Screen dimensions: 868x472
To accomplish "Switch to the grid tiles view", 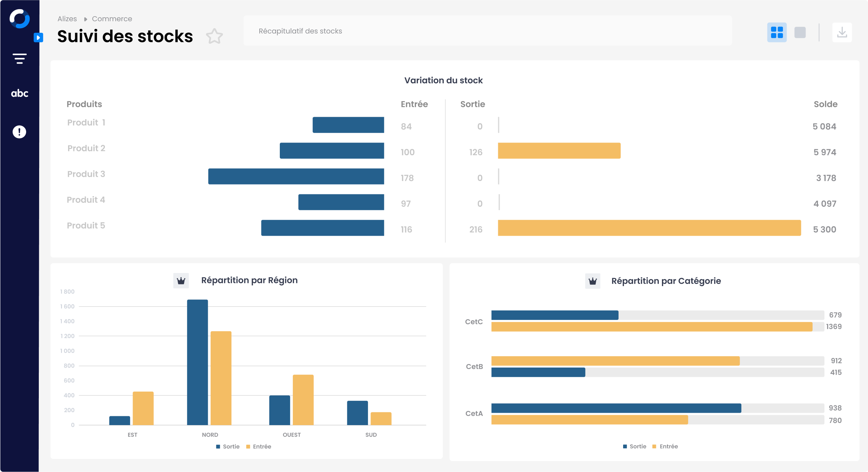I will pos(777,32).
